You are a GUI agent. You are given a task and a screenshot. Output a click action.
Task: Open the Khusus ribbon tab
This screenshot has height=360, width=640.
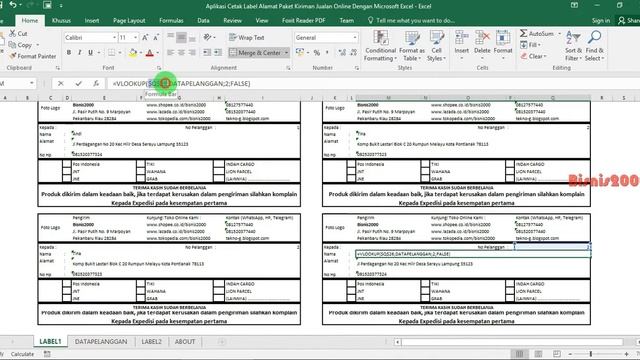(x=61, y=20)
